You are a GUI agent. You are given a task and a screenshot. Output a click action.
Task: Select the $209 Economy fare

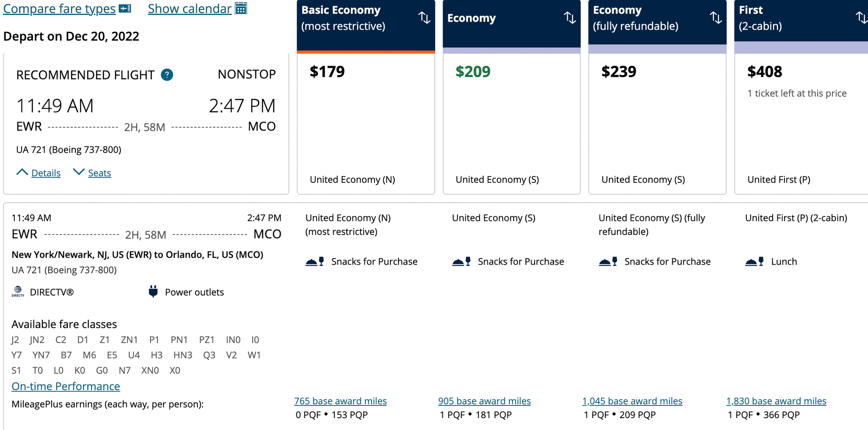click(x=512, y=123)
